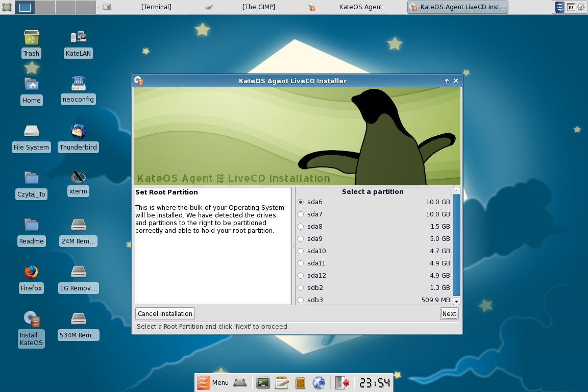The image size is (588, 392).
Task: Click the show desktop icon beside Menu
Action: click(240, 383)
